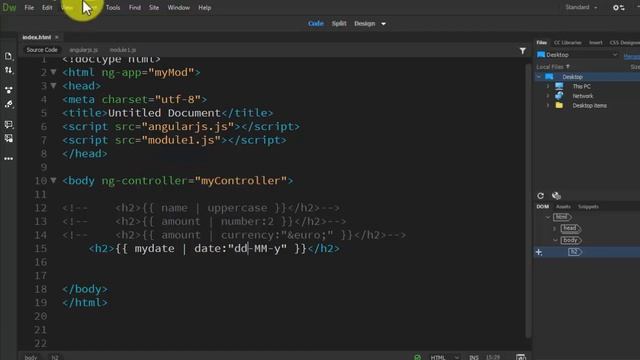Collapse code at line 10 body fold arrow
The height and width of the screenshot is (360, 640).
(53, 180)
